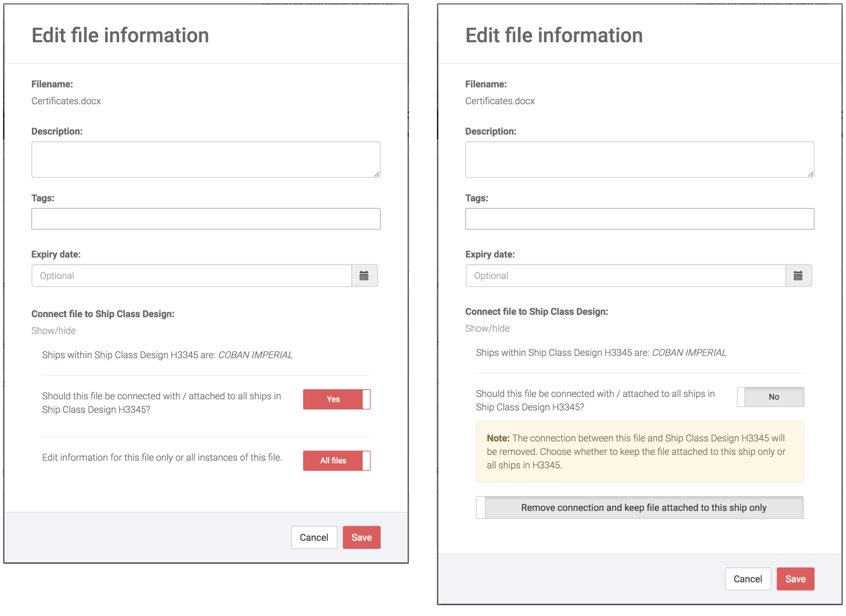Click Cancel in the left dialog

314,537
